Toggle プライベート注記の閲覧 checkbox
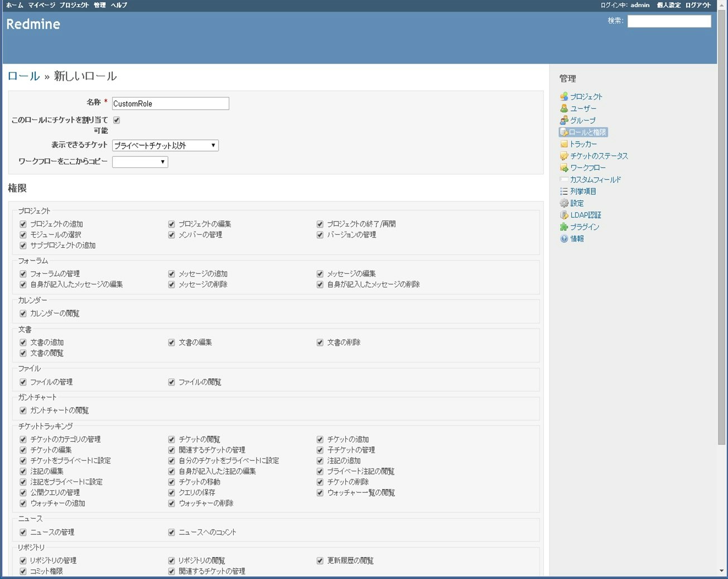728x579 pixels. pos(320,471)
